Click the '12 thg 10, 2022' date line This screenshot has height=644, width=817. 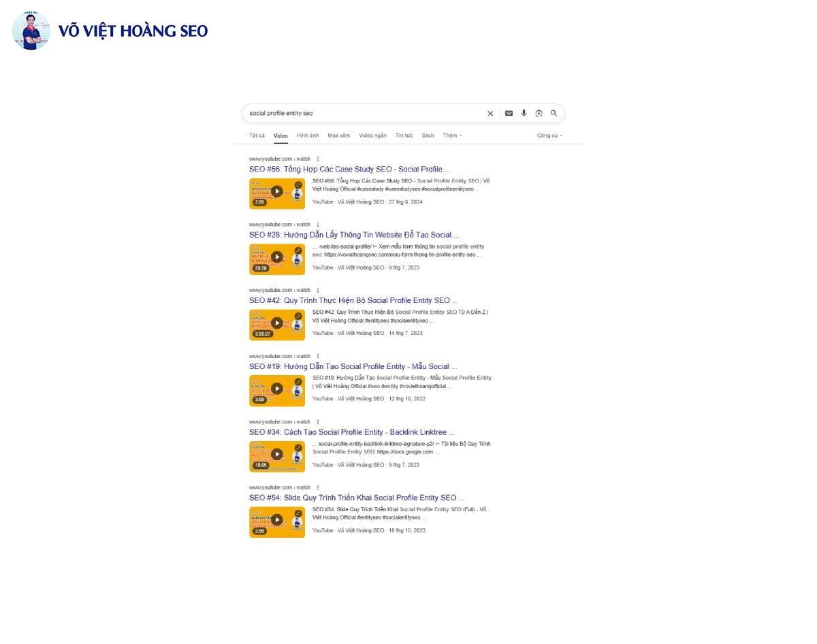(x=407, y=399)
